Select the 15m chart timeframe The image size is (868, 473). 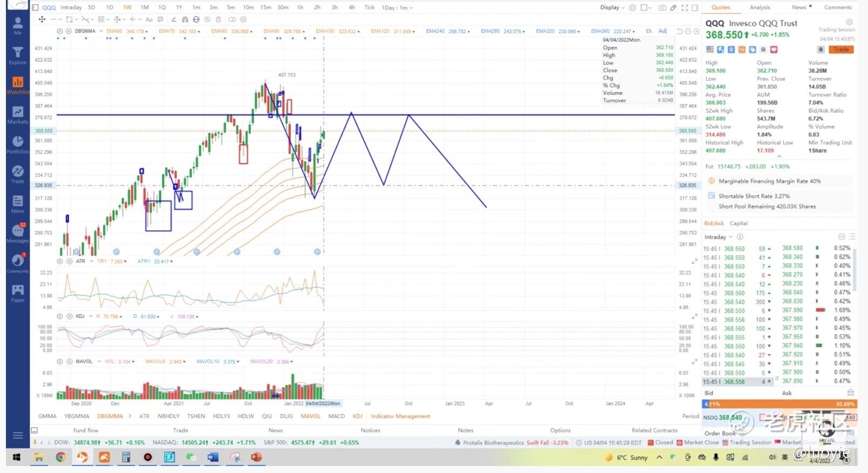[265, 8]
